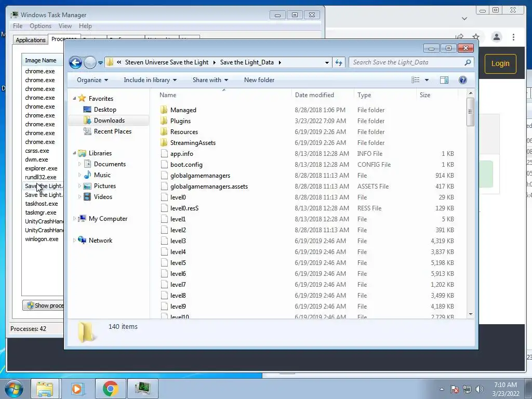Open the Include in library dropdown
The image size is (532, 399).
pyautogui.click(x=150, y=80)
